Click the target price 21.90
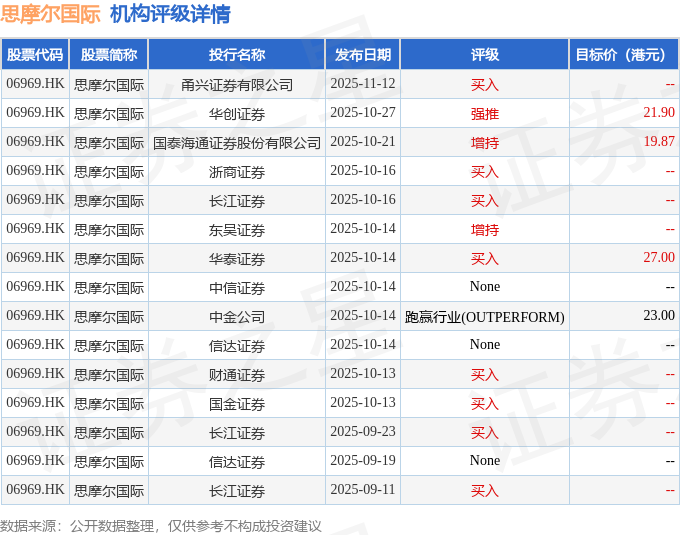This screenshot has width=680, height=535. [x=659, y=112]
